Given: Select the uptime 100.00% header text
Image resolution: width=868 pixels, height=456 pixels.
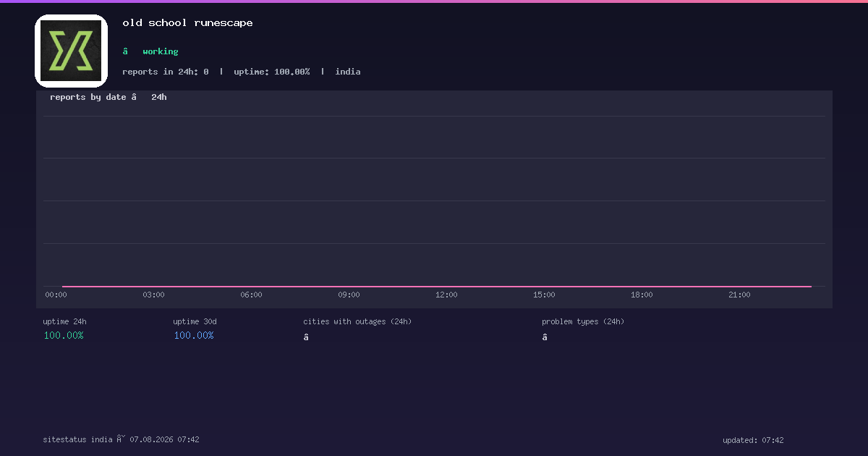Looking at the screenshot, I should (x=272, y=72).
